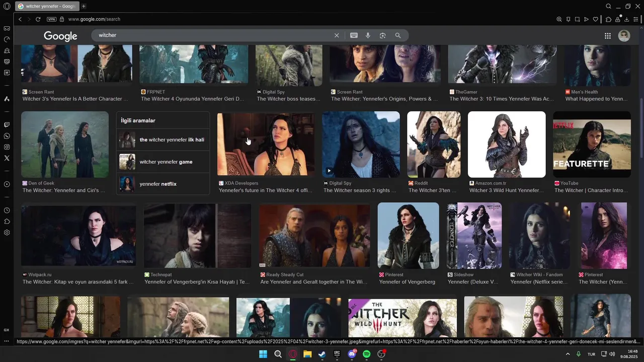Open the Reddit Yennefer image

point(434,144)
